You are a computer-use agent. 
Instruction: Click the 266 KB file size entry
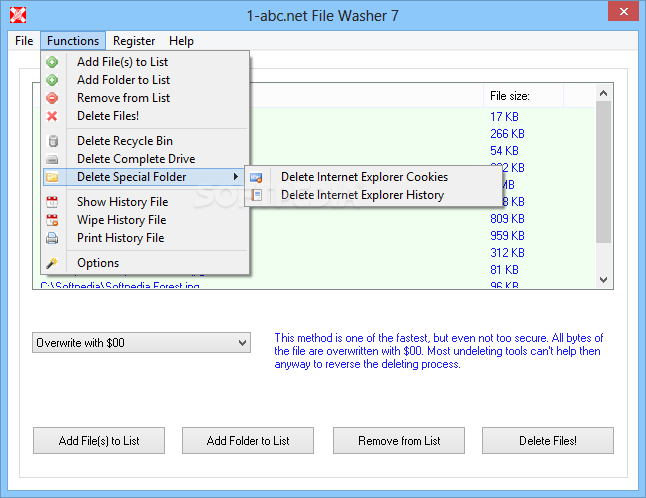click(507, 134)
